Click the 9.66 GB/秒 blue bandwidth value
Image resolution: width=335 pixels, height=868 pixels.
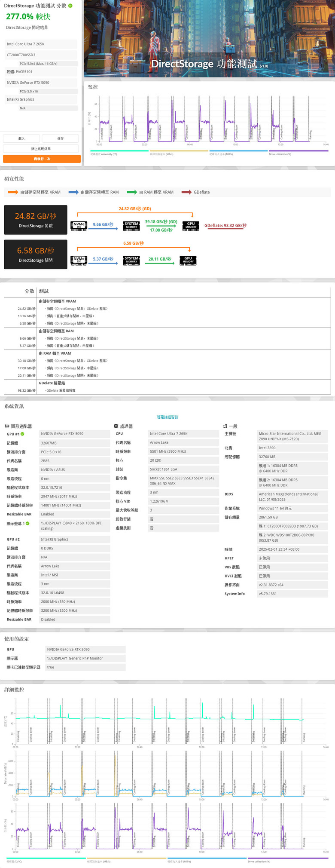[103, 224]
